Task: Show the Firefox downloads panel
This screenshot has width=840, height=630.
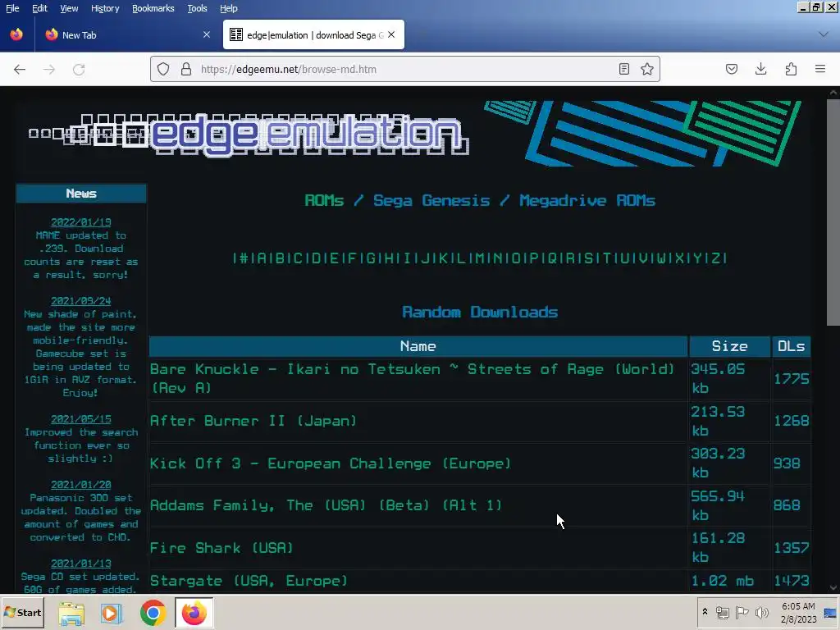Action: (x=760, y=69)
